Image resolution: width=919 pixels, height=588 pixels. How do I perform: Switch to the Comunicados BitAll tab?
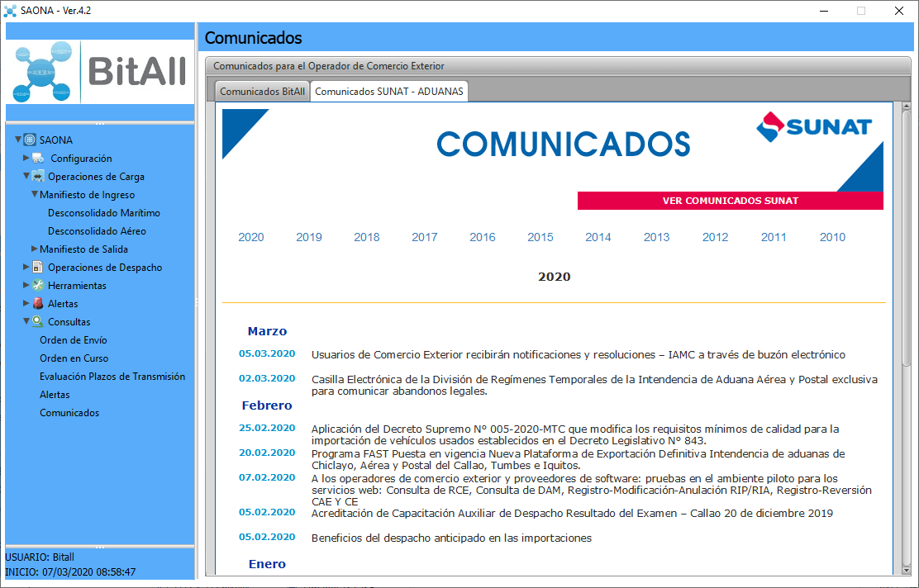tap(262, 92)
